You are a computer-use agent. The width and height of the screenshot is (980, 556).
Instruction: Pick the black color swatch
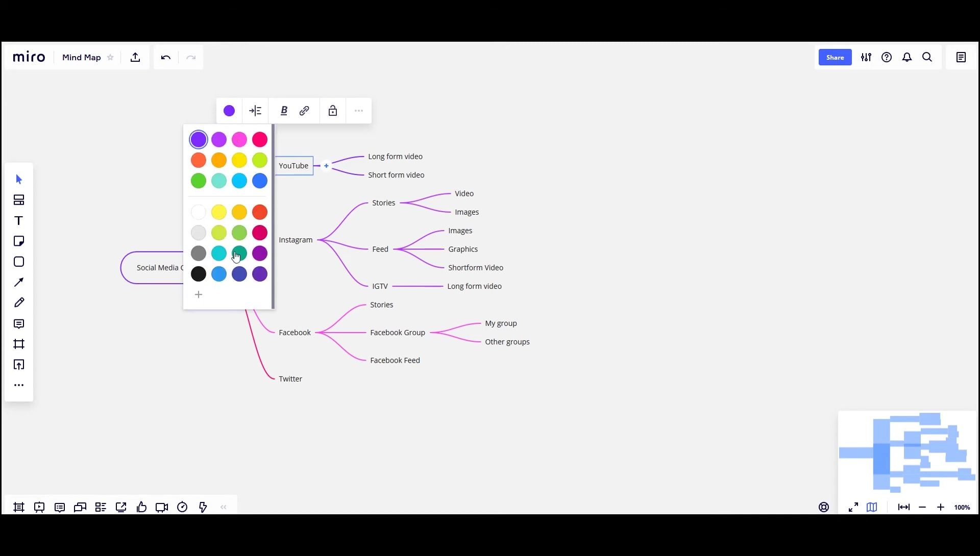click(x=199, y=274)
